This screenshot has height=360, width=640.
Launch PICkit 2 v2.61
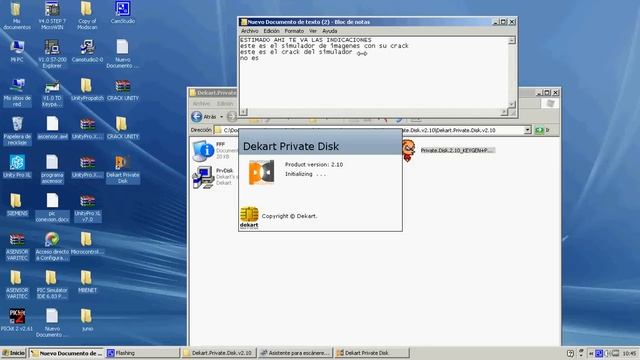17,320
